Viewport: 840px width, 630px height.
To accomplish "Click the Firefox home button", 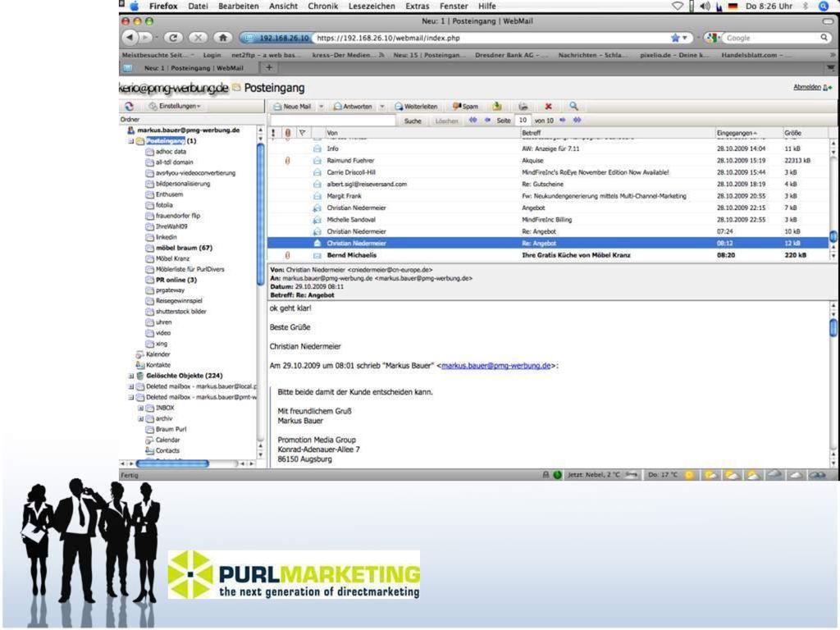I will pos(223,38).
